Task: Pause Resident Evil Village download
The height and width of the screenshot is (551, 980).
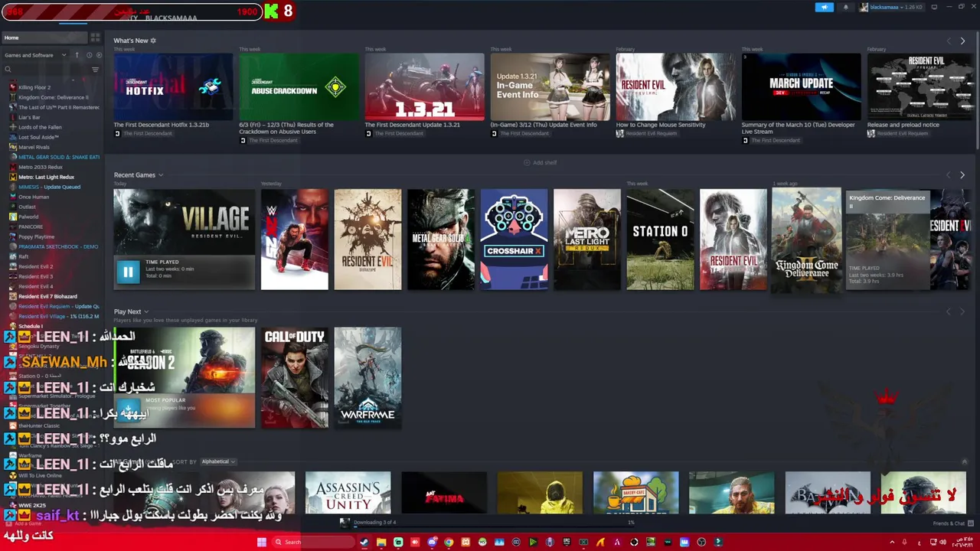Action: pyautogui.click(x=128, y=272)
